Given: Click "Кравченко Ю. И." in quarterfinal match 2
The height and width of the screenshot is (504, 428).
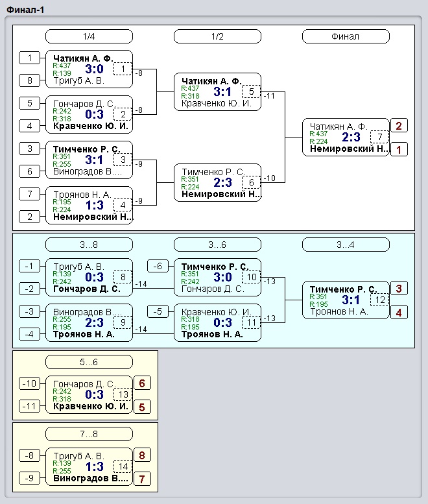Looking at the screenshot, I should point(91,126).
